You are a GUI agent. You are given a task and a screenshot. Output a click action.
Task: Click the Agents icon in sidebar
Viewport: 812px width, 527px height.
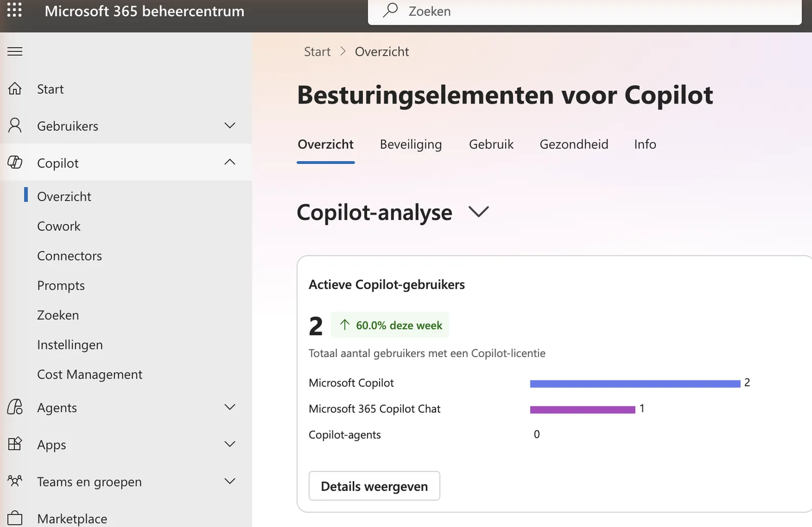click(15, 407)
